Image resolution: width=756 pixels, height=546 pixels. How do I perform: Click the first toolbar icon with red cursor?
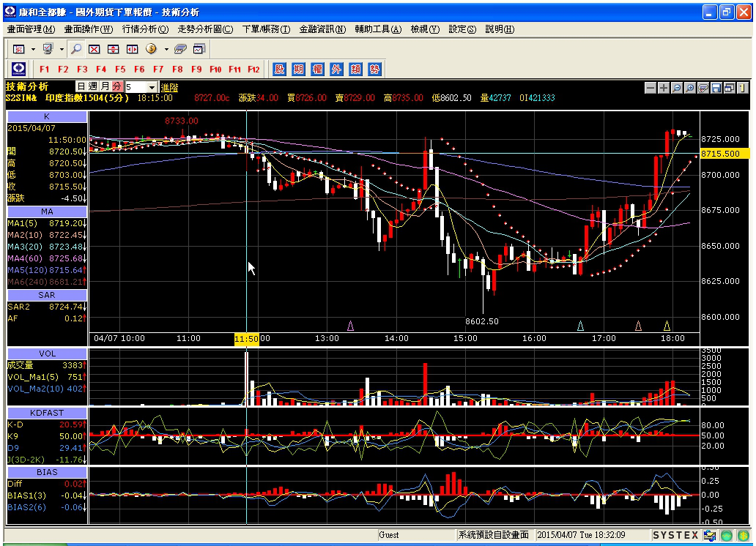(19, 49)
